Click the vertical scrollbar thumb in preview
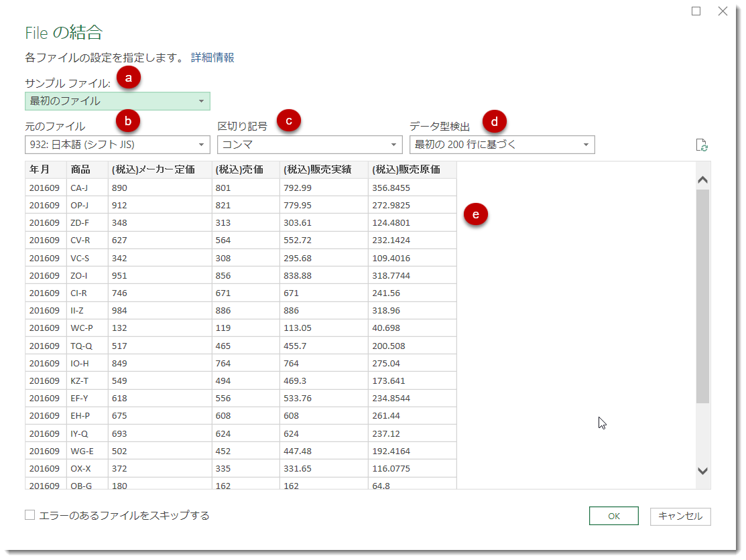The height and width of the screenshot is (560, 746). point(702,296)
